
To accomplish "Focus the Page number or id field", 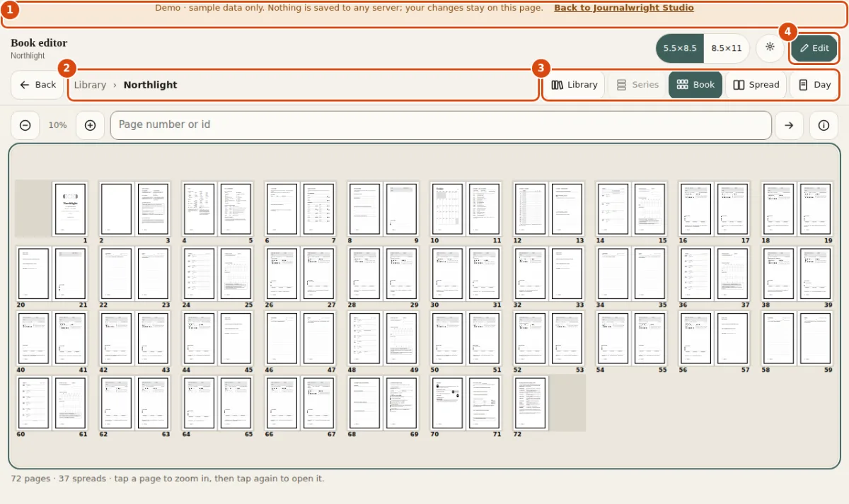I will click(x=441, y=125).
